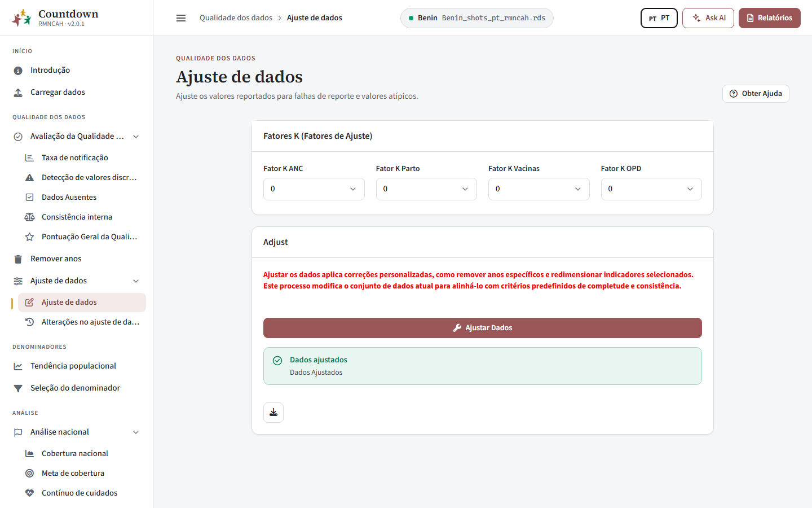Click the Consistência interna scale icon
This screenshot has height=508, width=812.
tap(29, 217)
